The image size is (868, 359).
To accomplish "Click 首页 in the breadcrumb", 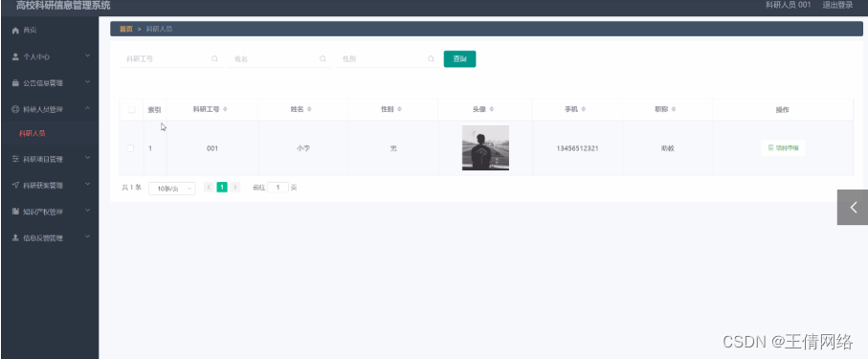I will (x=126, y=29).
